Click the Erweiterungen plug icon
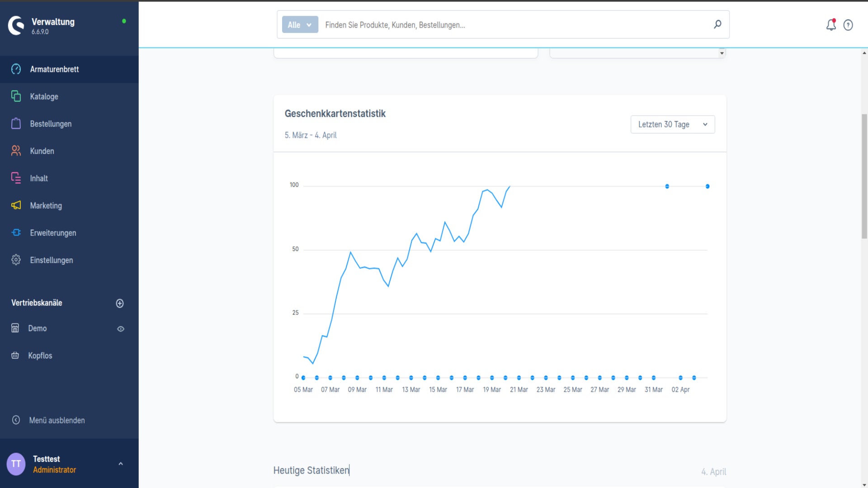 (x=16, y=233)
